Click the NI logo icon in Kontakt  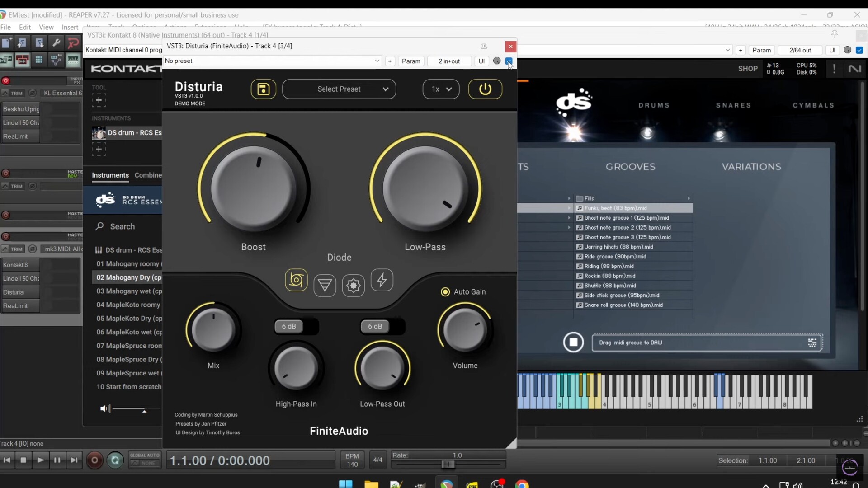(854, 69)
